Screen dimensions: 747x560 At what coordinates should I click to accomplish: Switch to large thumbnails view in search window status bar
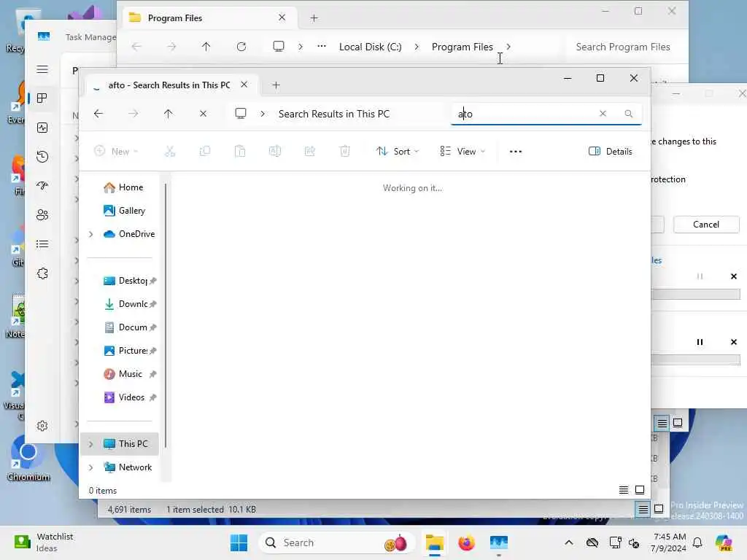(x=640, y=490)
